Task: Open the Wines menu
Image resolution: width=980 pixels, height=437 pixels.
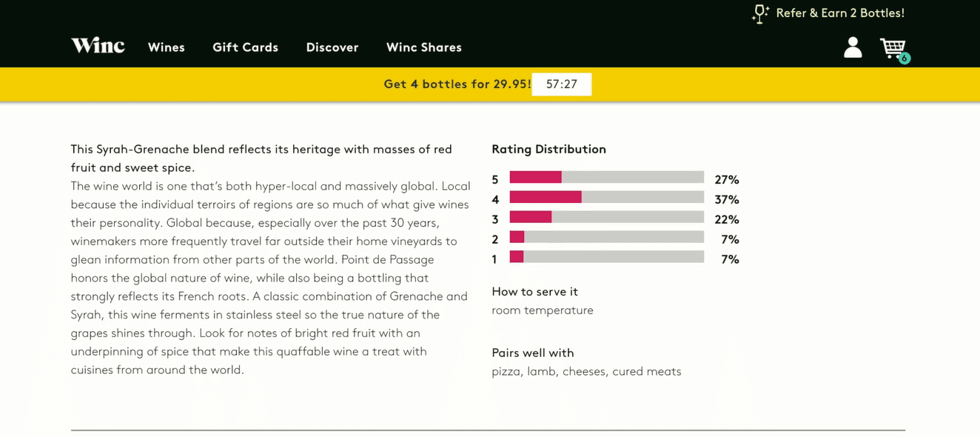Action: (167, 47)
